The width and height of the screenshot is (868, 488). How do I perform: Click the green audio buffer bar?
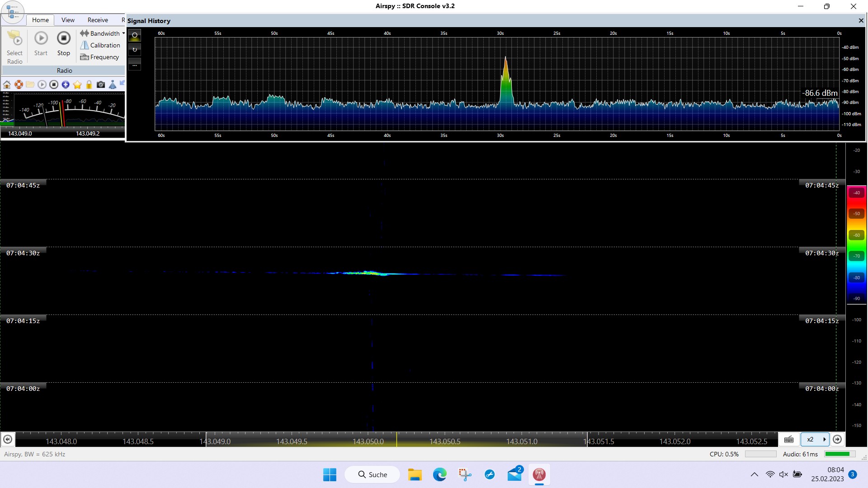pos(840,454)
